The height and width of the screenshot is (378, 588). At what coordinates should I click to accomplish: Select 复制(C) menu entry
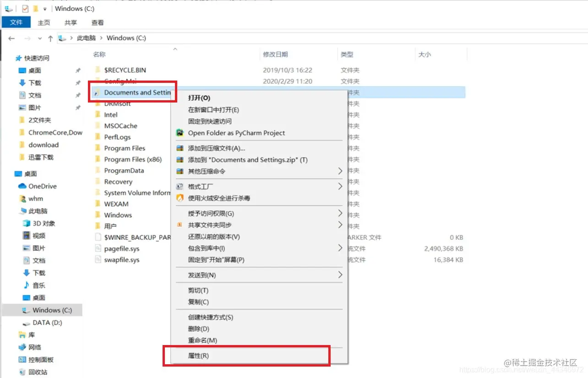[x=198, y=302]
